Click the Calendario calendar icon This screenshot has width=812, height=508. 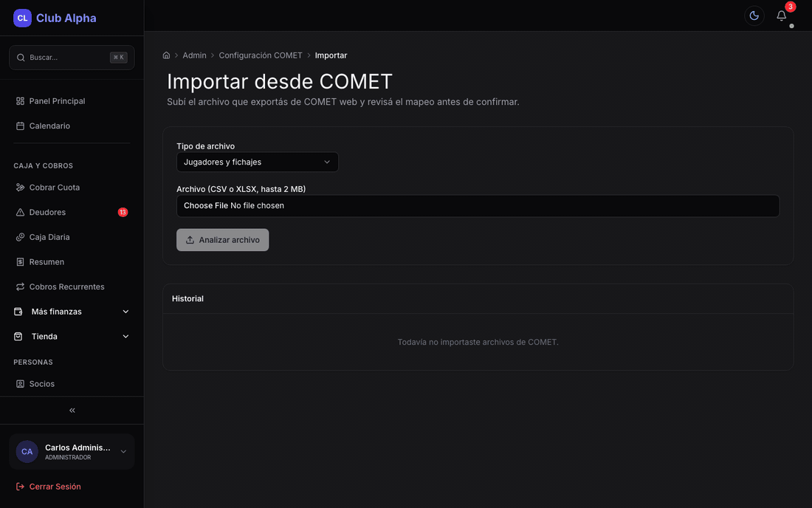coord(20,126)
